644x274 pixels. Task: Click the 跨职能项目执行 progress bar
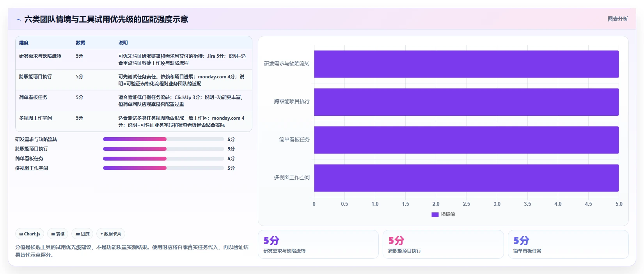tap(163, 149)
